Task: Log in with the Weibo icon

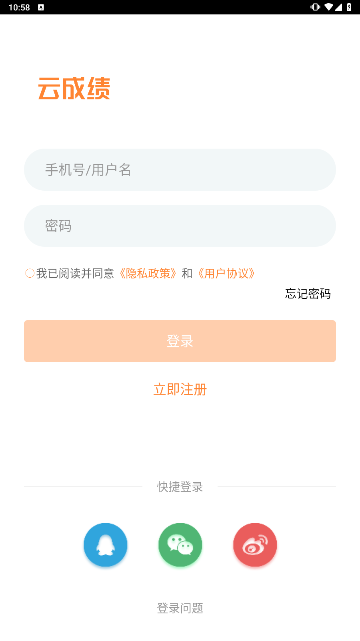Action: click(255, 545)
